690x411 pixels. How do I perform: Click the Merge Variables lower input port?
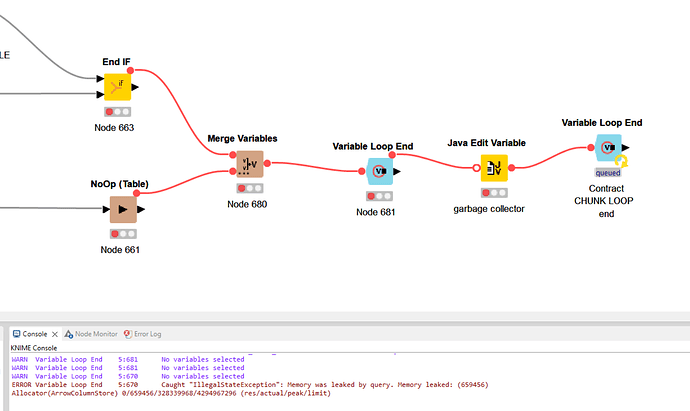(233, 171)
